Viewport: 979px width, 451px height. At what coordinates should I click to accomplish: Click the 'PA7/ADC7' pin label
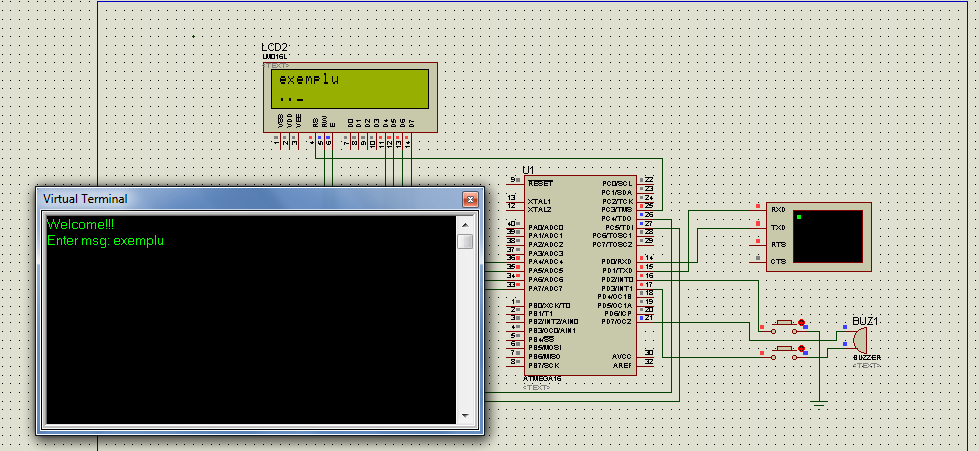pos(546,289)
